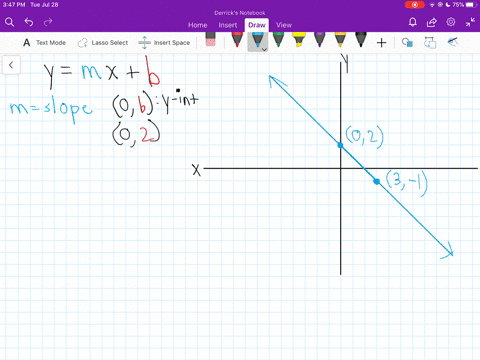Switch to Text Mode
This screenshot has height=360, width=480.
coord(44,43)
